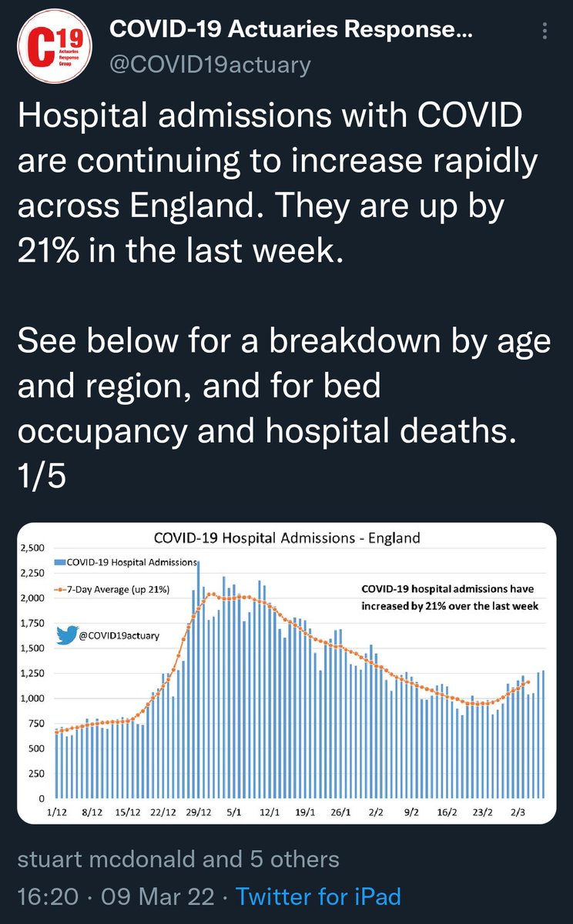573x924 pixels.
Task: Click the chart title COVID-19 Hospital Admissions - England
Action: 286,537
